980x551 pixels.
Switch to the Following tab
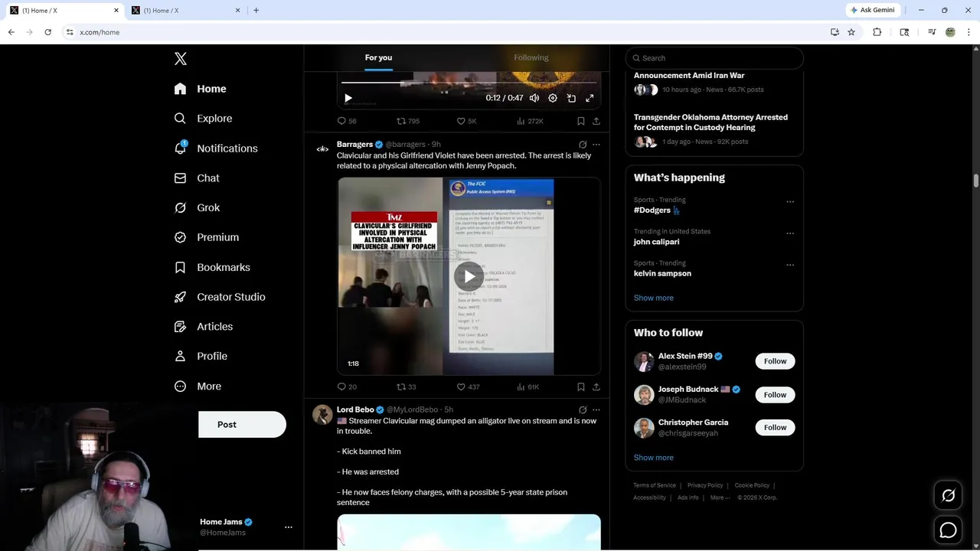[x=531, y=57]
